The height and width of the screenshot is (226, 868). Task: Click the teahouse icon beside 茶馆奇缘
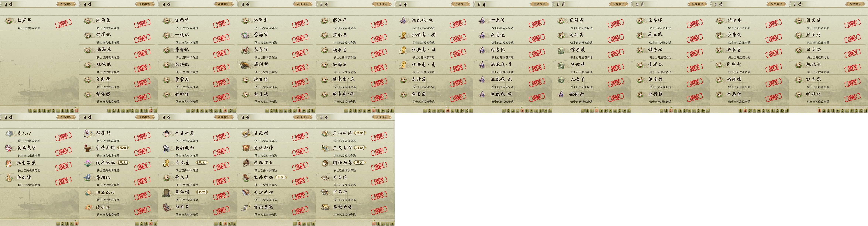[x=325, y=207]
